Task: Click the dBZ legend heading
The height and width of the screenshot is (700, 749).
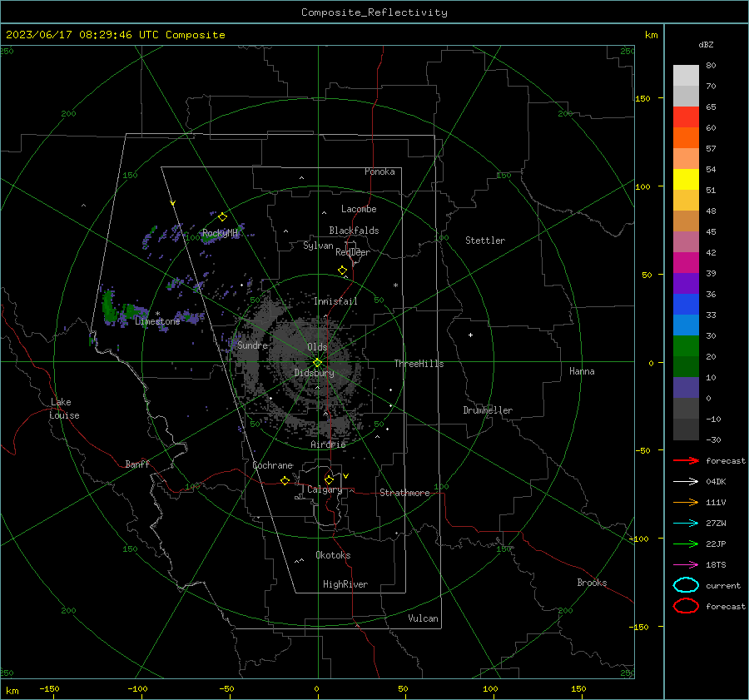Action: [x=706, y=44]
